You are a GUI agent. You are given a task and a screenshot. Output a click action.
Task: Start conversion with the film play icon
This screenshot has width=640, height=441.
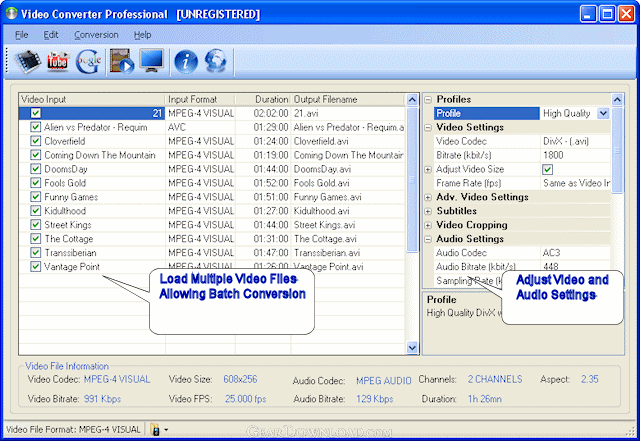[x=122, y=62]
